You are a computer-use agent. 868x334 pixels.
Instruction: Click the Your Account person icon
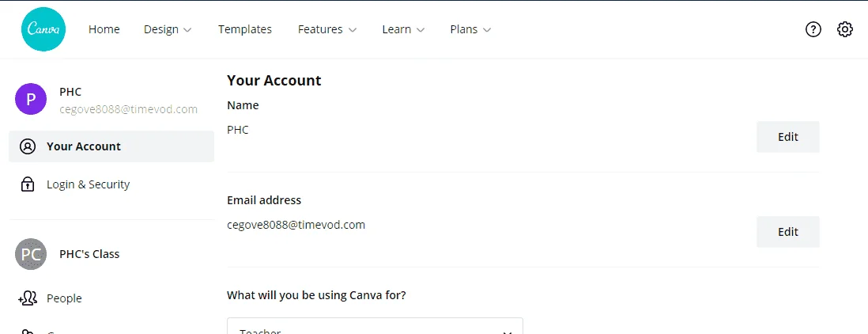[x=27, y=146]
